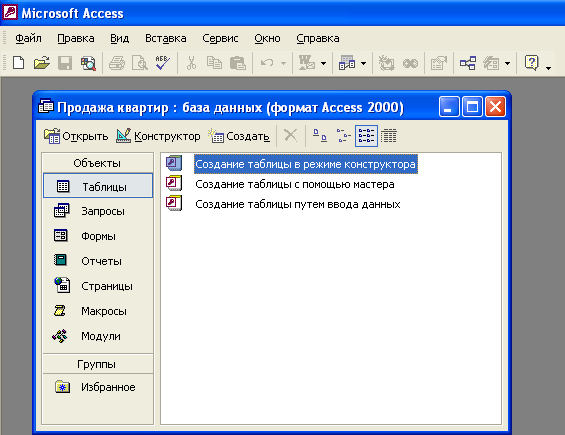The image size is (565, 435).
Task: Open the Вставка menu
Action: [165, 38]
